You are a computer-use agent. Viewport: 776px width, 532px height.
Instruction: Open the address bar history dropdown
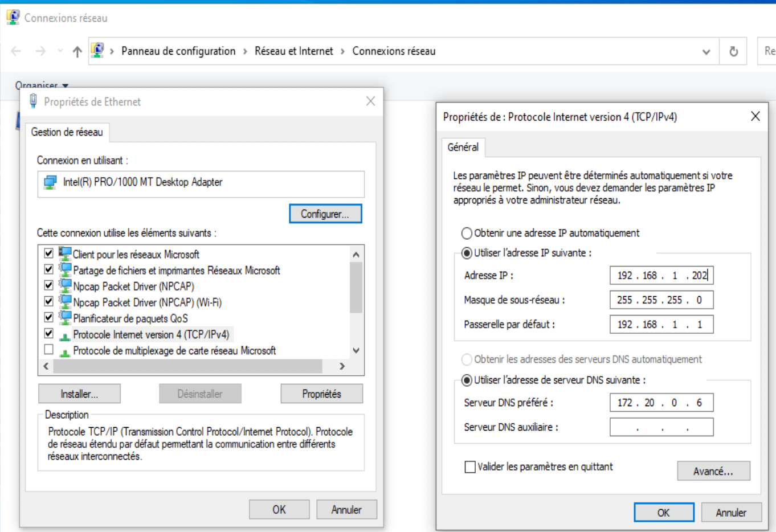pyautogui.click(x=706, y=51)
